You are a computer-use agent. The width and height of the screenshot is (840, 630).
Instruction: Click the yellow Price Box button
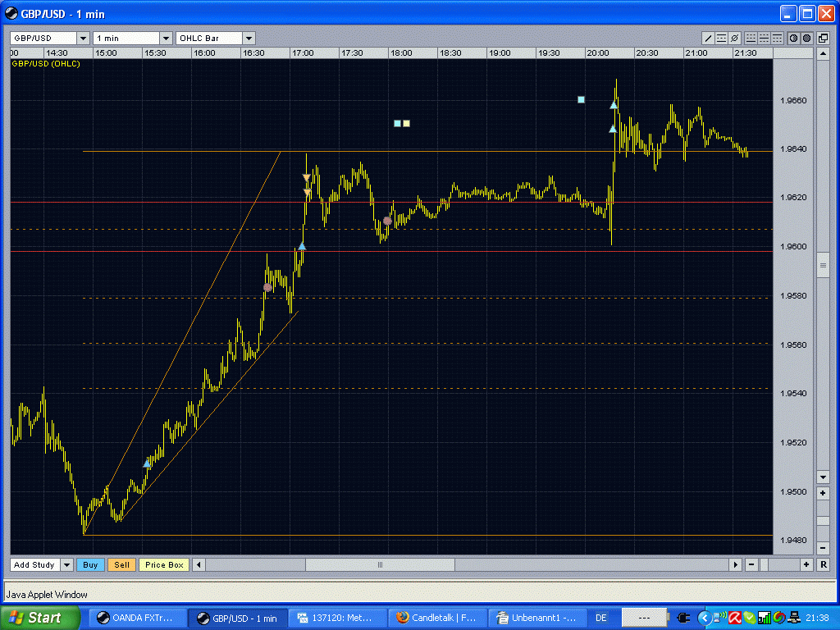click(164, 565)
